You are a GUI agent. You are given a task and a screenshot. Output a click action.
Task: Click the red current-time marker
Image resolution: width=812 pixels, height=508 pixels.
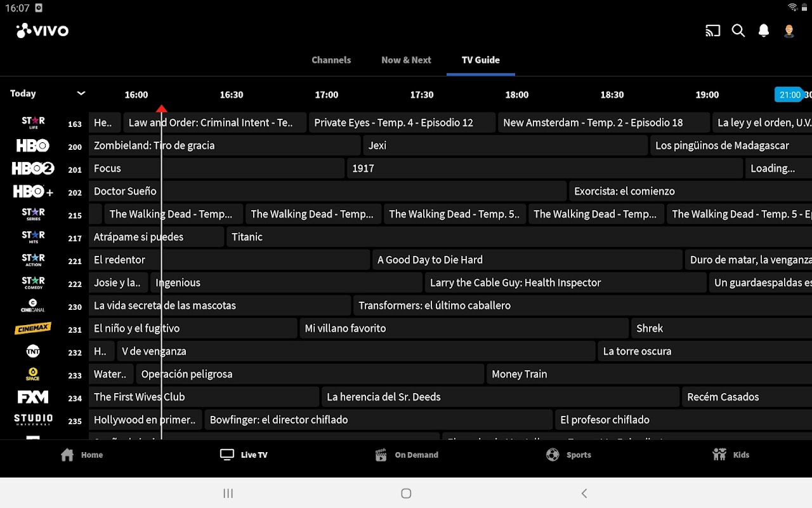point(162,109)
